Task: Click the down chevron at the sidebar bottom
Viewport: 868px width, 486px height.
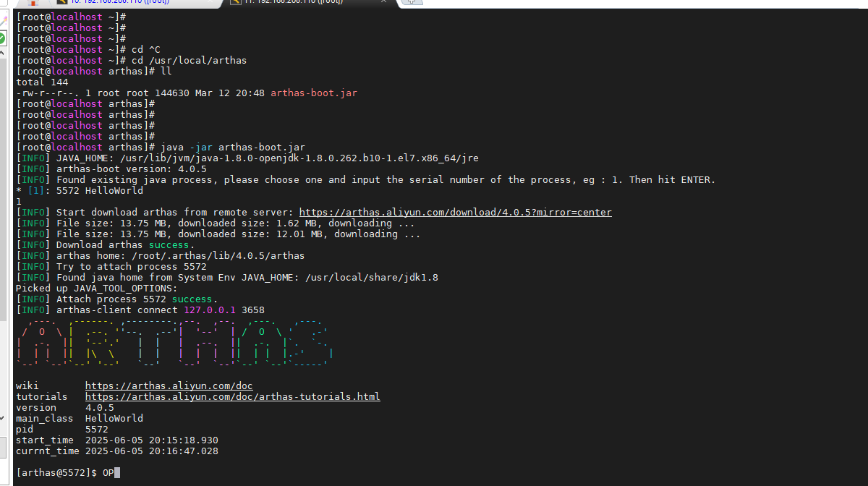Action: click(x=3, y=417)
